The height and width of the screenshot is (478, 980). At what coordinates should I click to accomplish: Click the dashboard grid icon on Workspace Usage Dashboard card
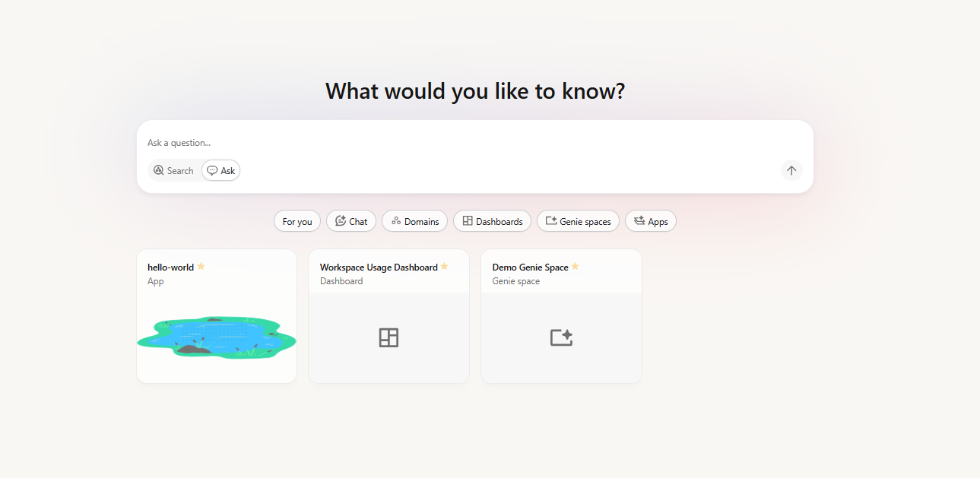389,337
